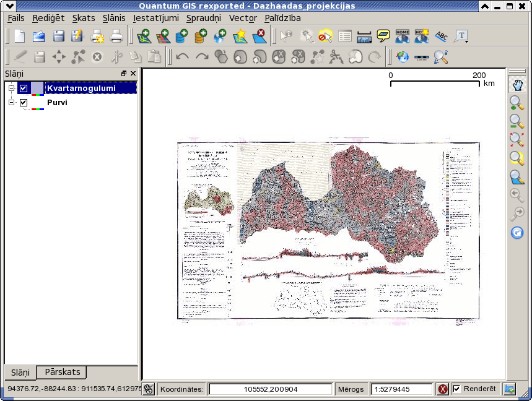Open the Palīdzība menu
Screen dimensions: 532x401
pyautogui.click(x=282, y=18)
